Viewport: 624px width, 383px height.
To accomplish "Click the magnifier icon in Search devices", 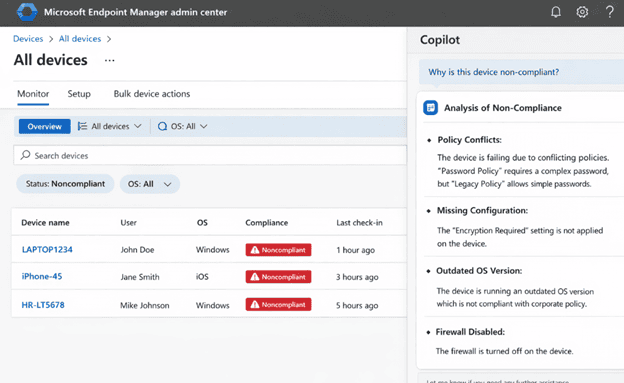I will click(25, 155).
